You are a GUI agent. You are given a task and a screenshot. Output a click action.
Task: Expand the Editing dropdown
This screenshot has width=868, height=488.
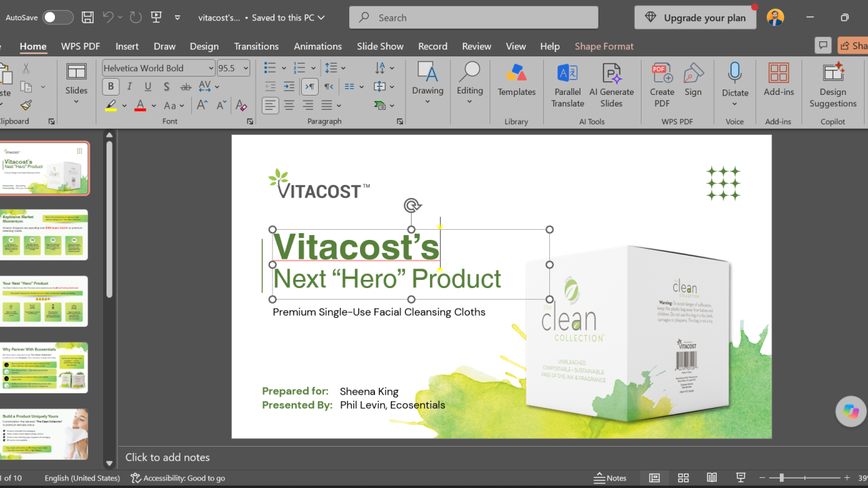[469, 102]
